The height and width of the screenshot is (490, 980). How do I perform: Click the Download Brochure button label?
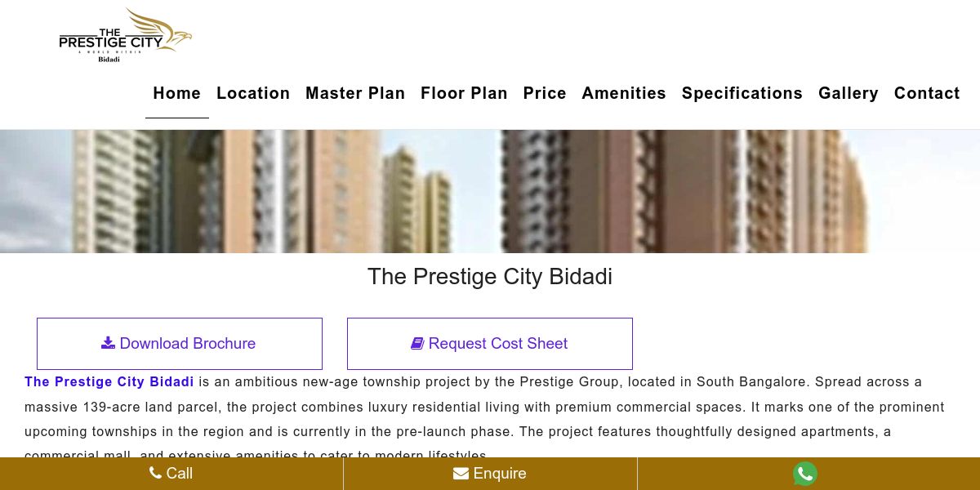pyautogui.click(x=188, y=344)
